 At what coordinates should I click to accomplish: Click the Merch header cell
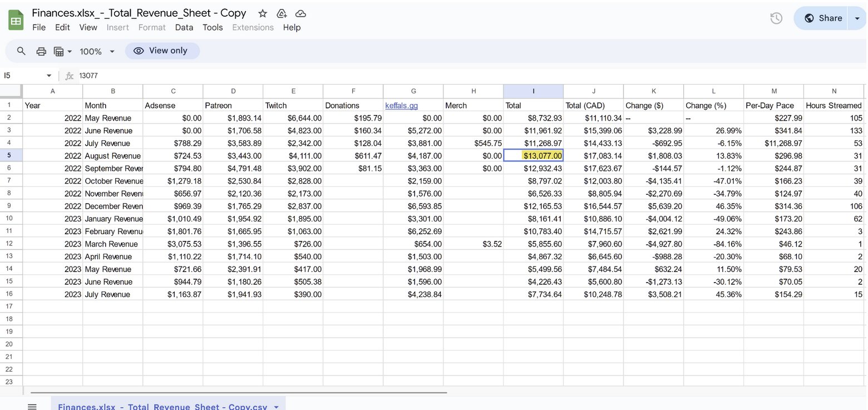(x=473, y=105)
